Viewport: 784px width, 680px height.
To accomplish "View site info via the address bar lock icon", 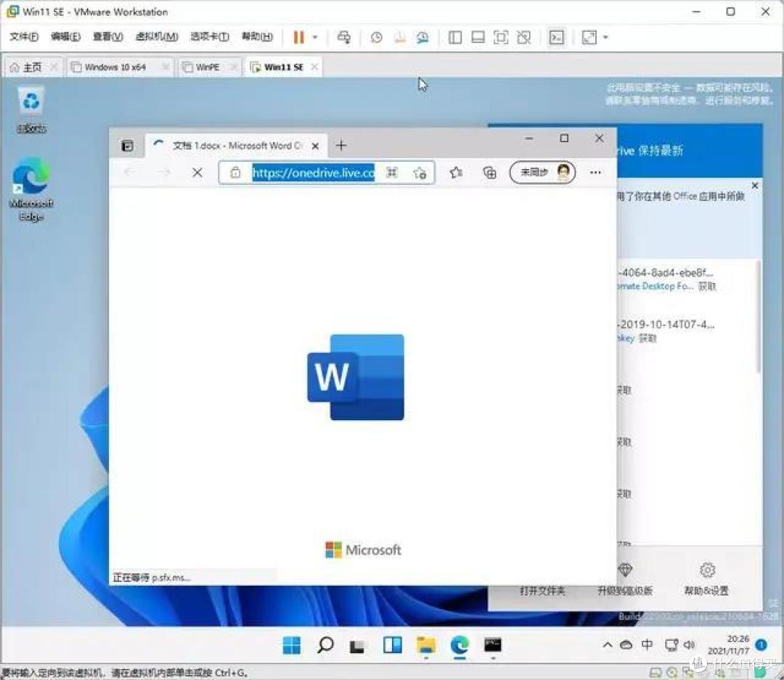I will click(x=235, y=173).
